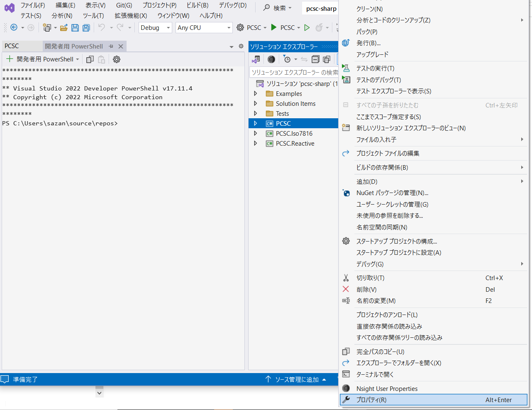Open the Debug configuration dropdown
This screenshot has height=410, width=532.
155,27
